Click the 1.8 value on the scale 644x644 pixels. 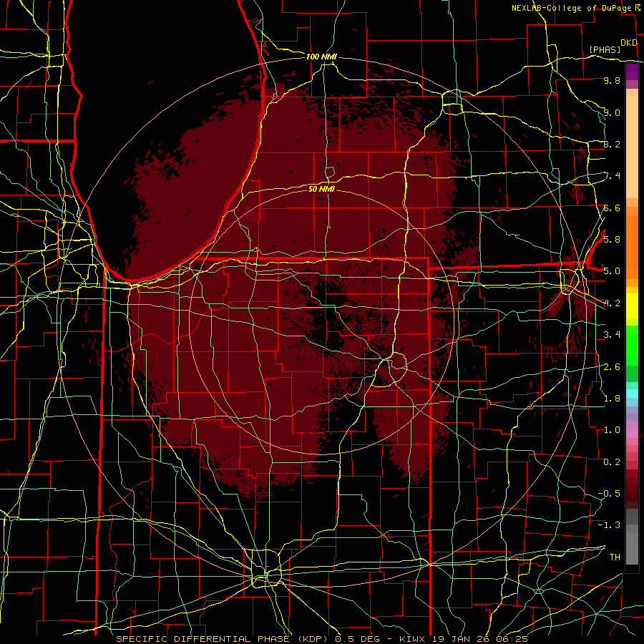[612, 399]
